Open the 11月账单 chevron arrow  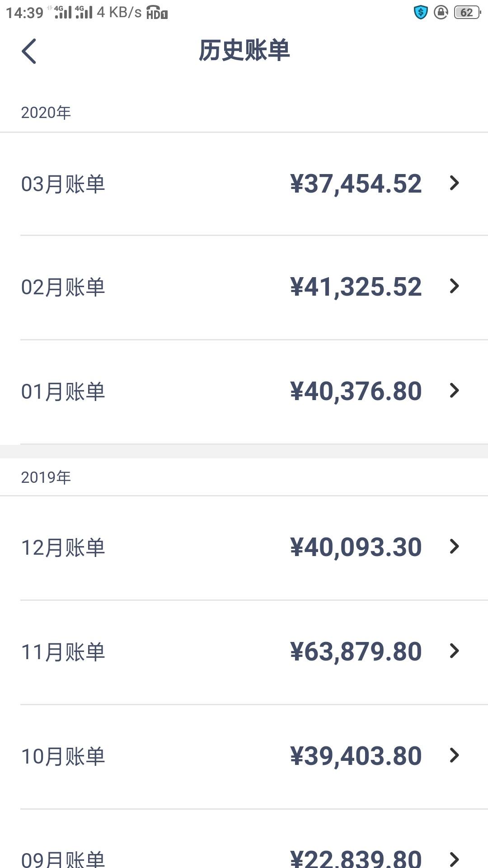point(455,651)
